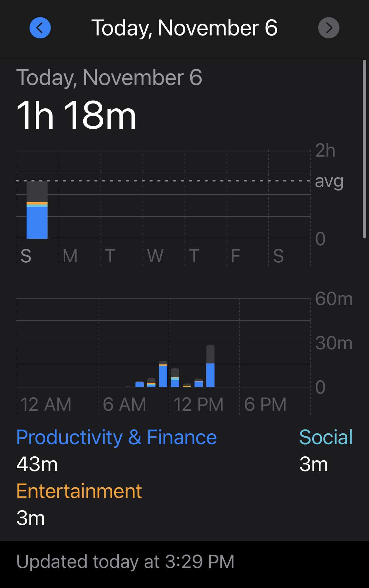Screen dimensions: 369x588
Task: Select Sunday's bar in the weekly chart
Action: coord(37,210)
